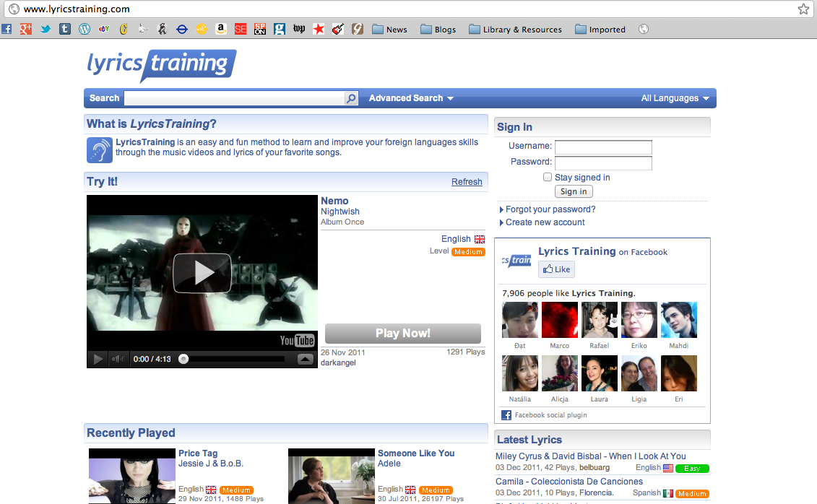Open the Google+ bookmark icon
817x504 pixels.
pyautogui.click(x=26, y=29)
